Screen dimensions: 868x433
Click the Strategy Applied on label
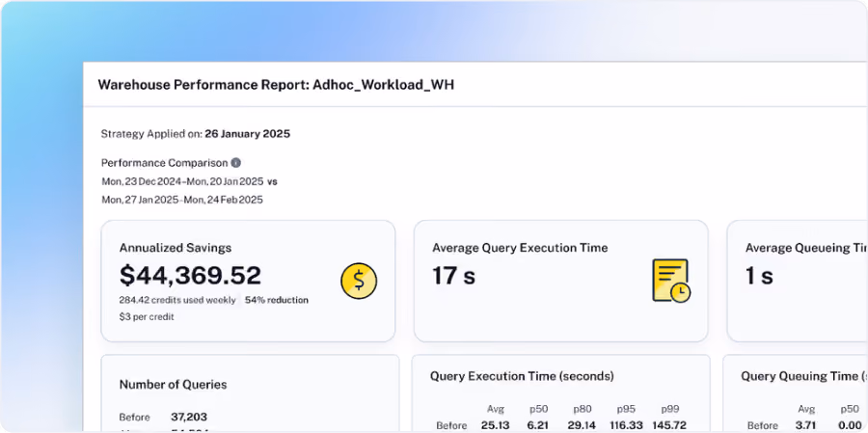click(151, 134)
